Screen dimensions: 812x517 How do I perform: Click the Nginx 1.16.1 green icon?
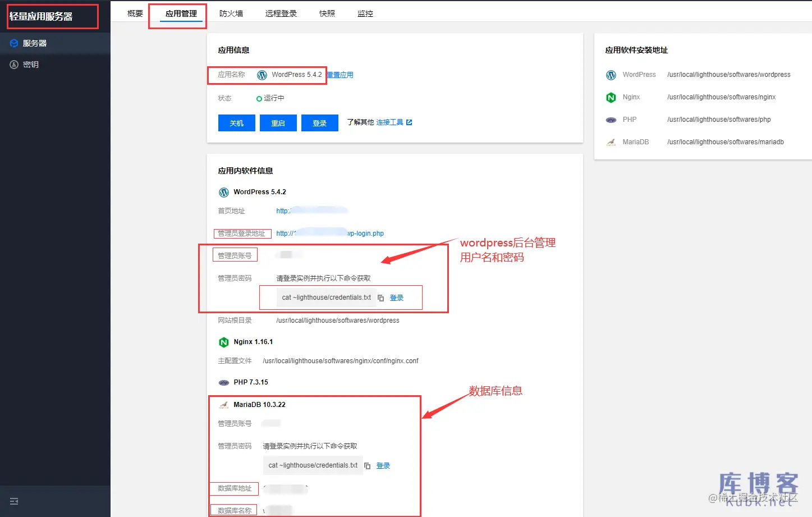coord(224,342)
